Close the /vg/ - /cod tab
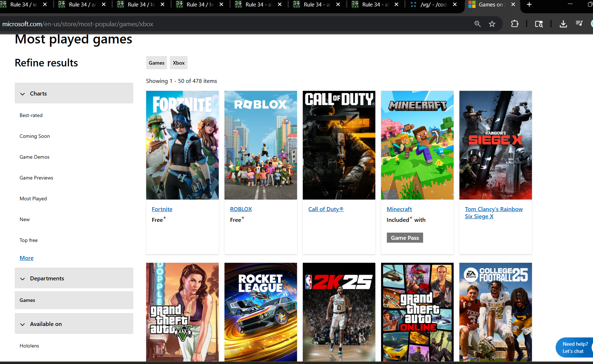 click(455, 4)
